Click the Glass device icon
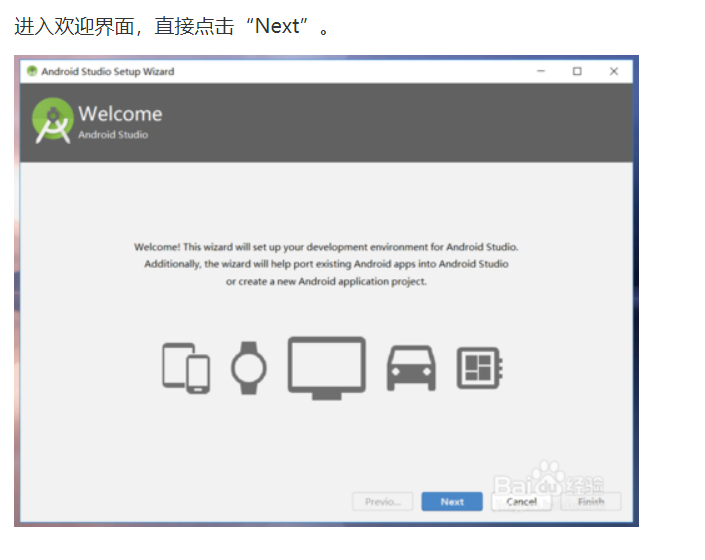This screenshot has height=560, width=705. [480, 368]
